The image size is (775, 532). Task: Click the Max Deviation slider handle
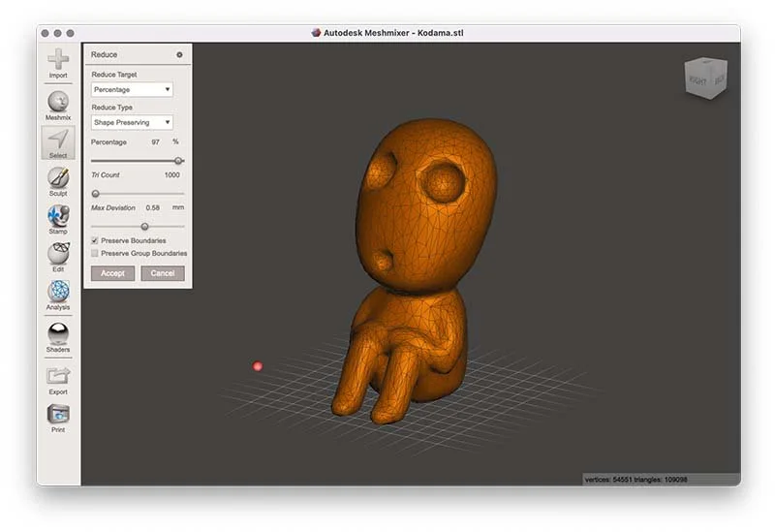coord(144,227)
